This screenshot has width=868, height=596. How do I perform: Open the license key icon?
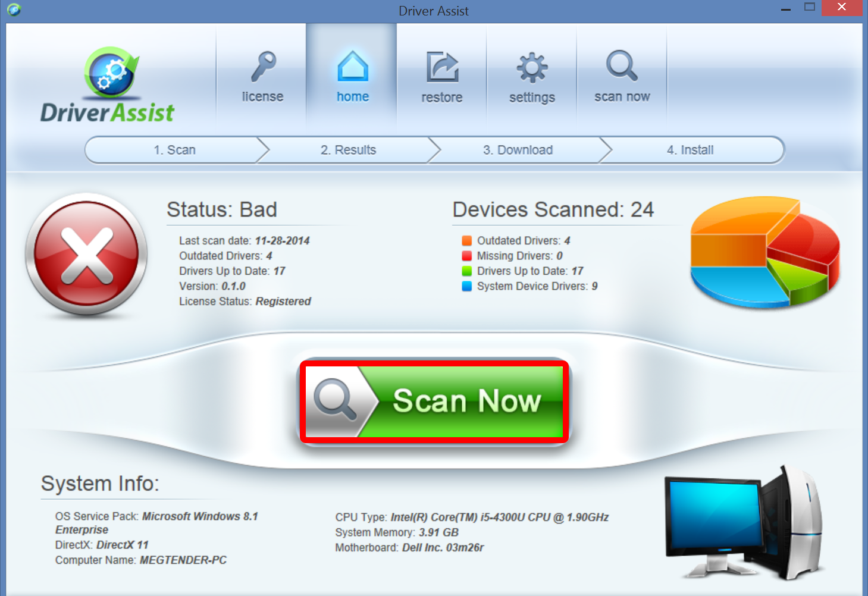(263, 67)
